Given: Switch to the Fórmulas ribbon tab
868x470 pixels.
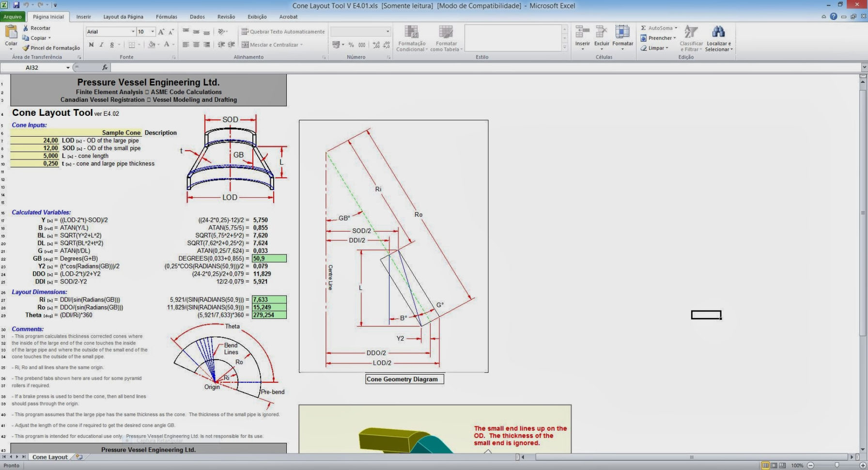Looking at the screenshot, I should point(166,16).
